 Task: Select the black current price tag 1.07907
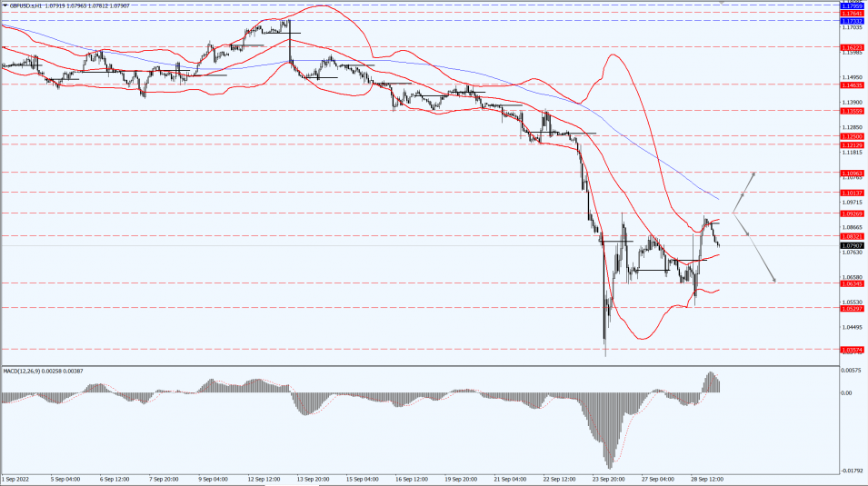pos(852,246)
